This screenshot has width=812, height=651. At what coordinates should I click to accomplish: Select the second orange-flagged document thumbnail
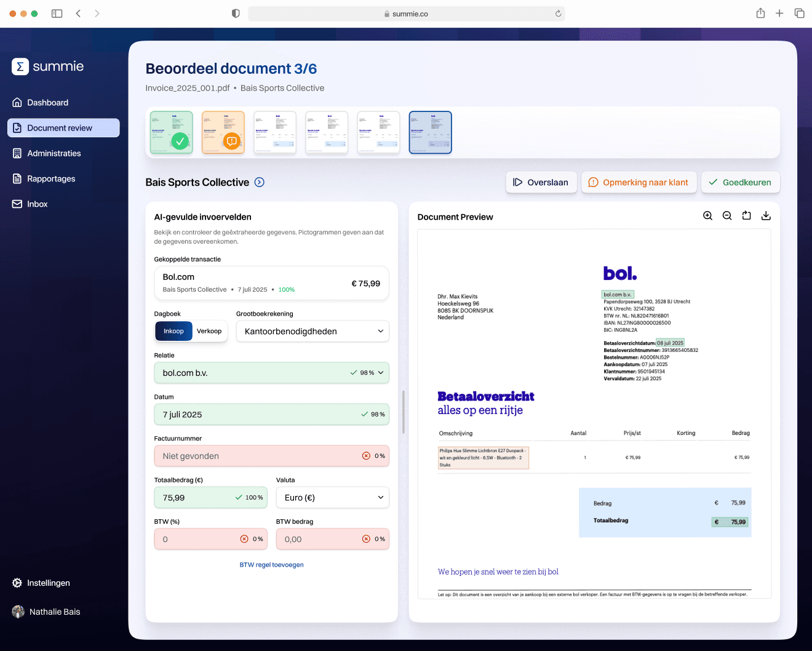223,132
